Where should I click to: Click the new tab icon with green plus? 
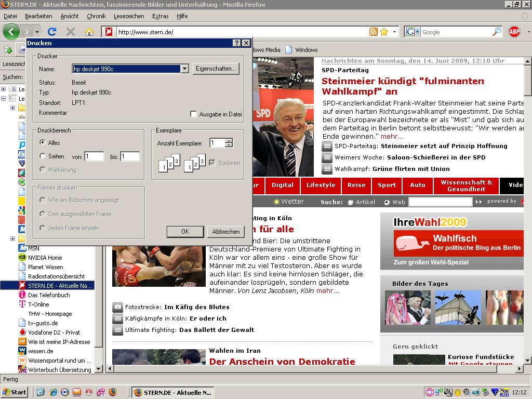point(8,50)
